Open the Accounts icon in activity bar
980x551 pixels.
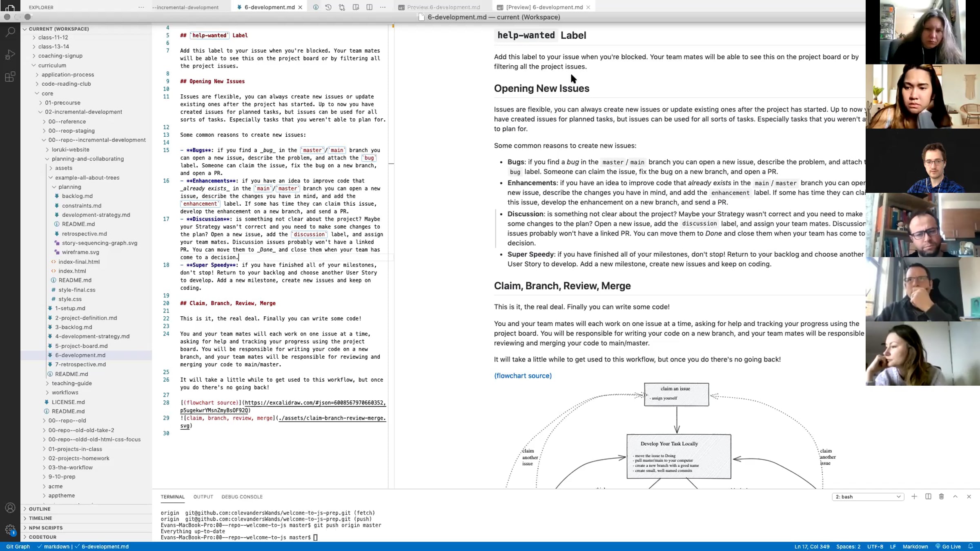pyautogui.click(x=10, y=508)
